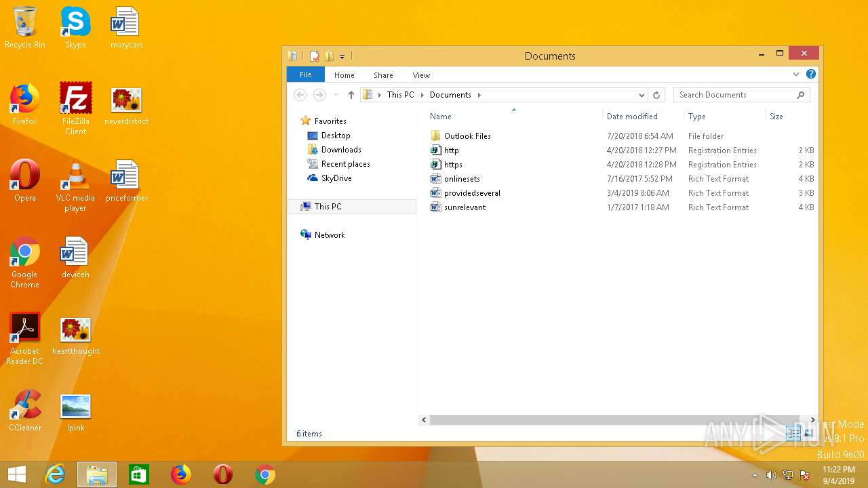Select the FileZilla Client desktop icon
This screenshot has width=868, height=488.
[x=75, y=109]
